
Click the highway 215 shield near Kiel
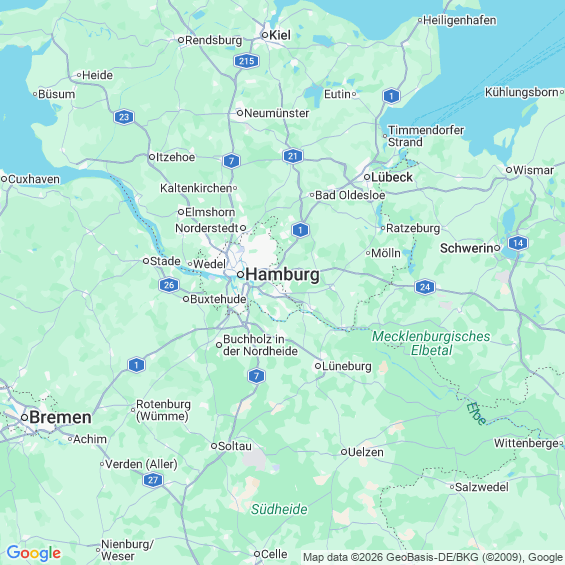[x=246, y=61]
